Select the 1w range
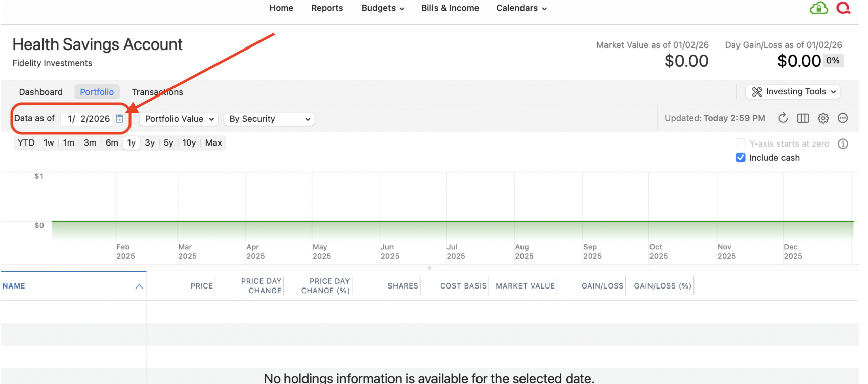Screen dimensions: 868x384 tap(49, 143)
